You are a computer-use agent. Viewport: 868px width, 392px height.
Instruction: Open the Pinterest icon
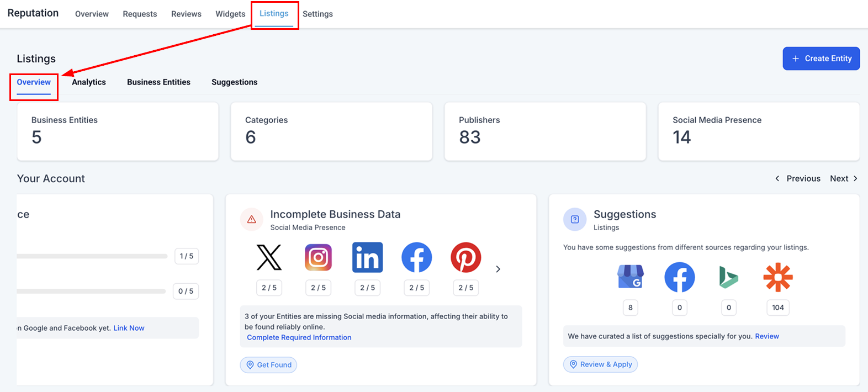pyautogui.click(x=465, y=258)
